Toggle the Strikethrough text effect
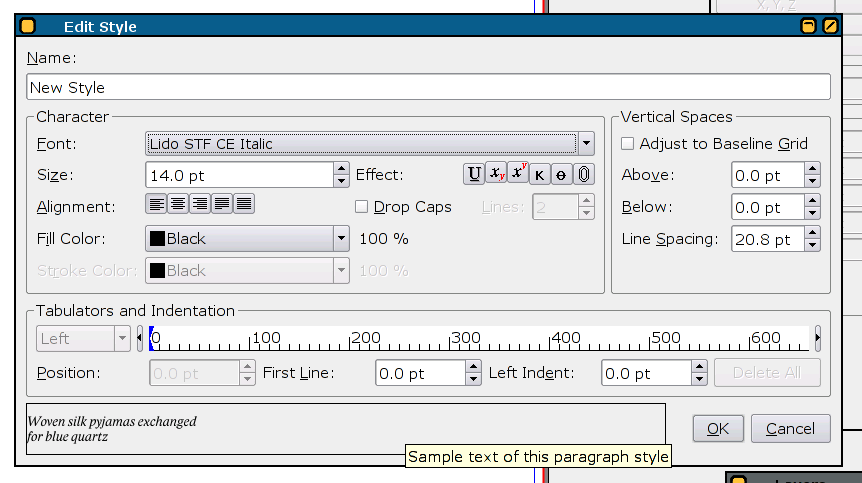Image resolution: width=862 pixels, height=483 pixels. (x=562, y=174)
